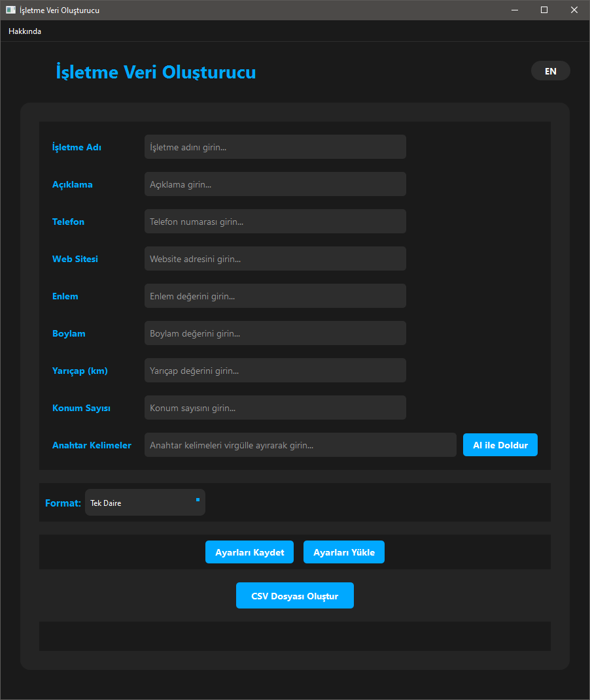The image size is (590, 700).
Task: Minimize the İşletme Veri Oluşturucu window
Action: [514, 10]
